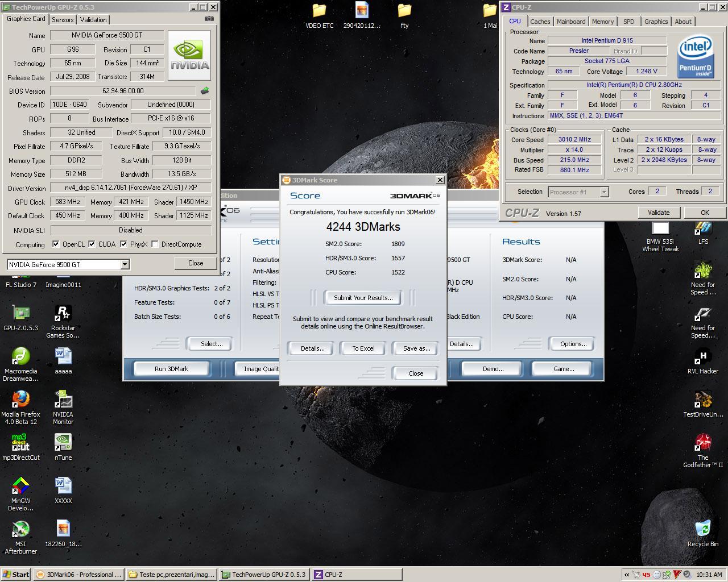Click the BIOS Version field in GPU-Z
The image size is (728, 582).
click(x=123, y=91)
